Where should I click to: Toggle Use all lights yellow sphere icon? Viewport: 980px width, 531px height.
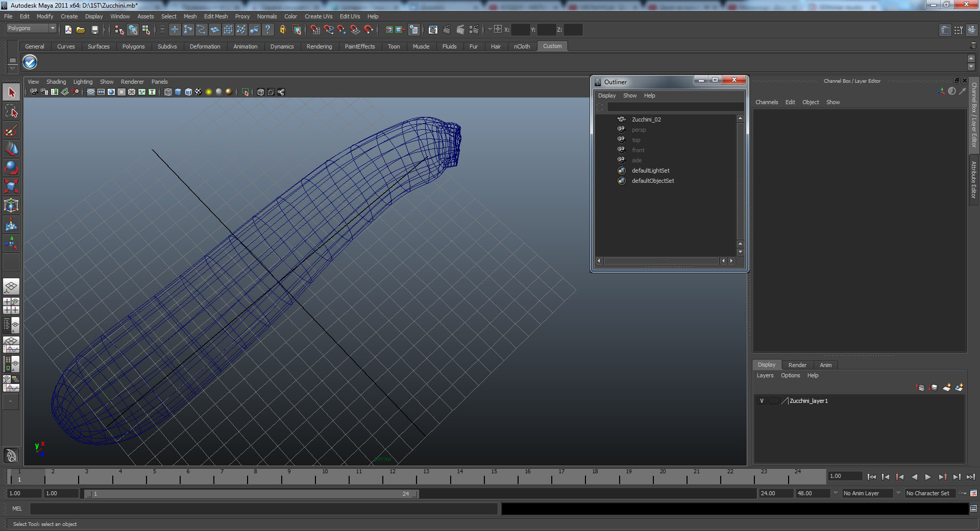[209, 92]
